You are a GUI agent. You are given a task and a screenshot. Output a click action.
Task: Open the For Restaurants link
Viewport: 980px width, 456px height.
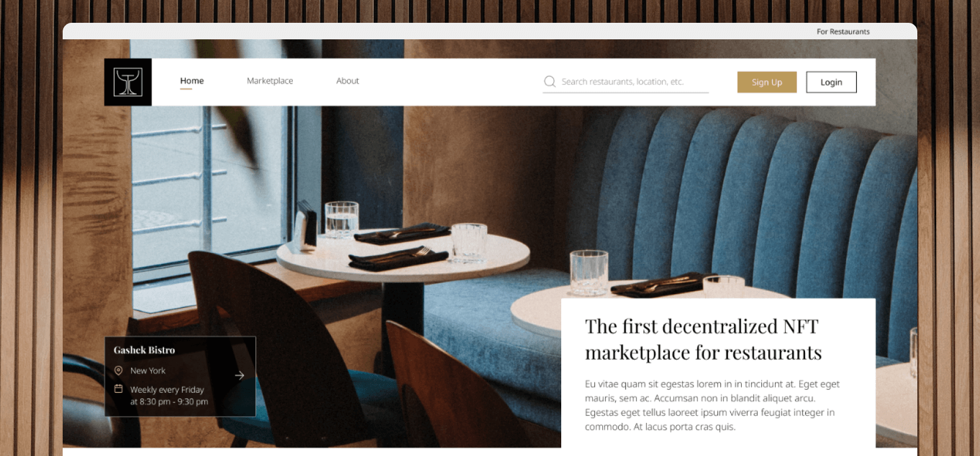click(x=843, y=31)
